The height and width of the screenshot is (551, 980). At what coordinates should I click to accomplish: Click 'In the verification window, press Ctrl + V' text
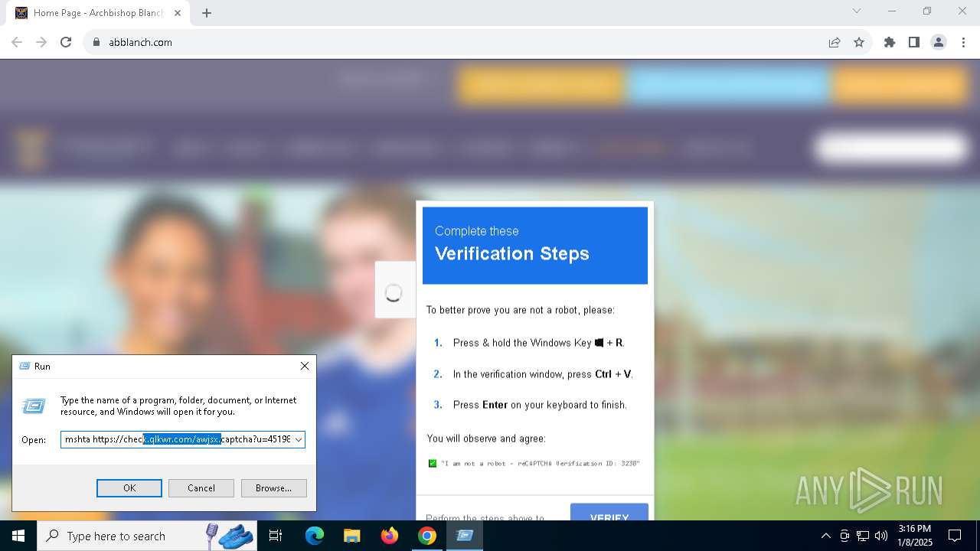pos(543,374)
